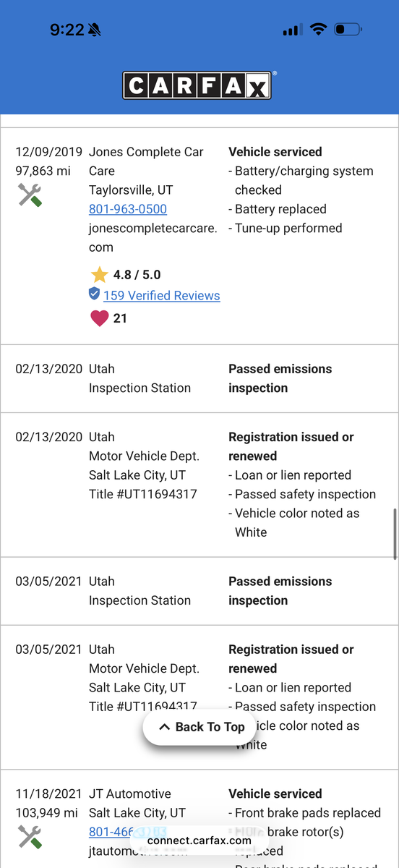
Task: Click the page scrollbar on the right edge
Action: pos(395,534)
